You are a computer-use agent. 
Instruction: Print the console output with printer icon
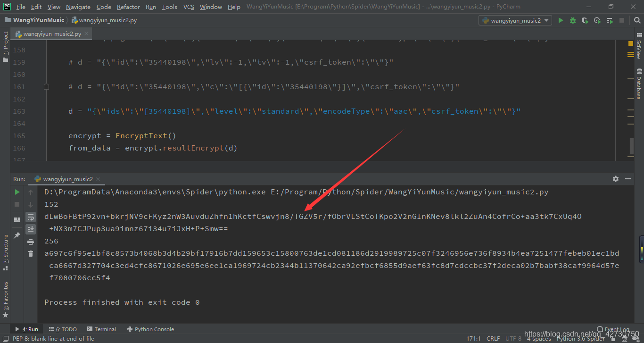point(31,242)
